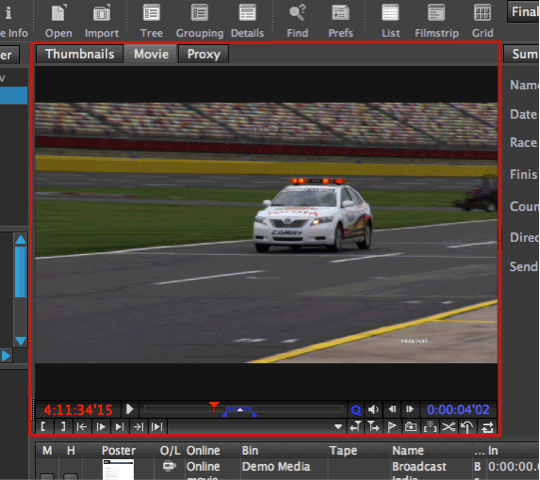
Task: Play the selection from In point
Action: tap(101, 427)
